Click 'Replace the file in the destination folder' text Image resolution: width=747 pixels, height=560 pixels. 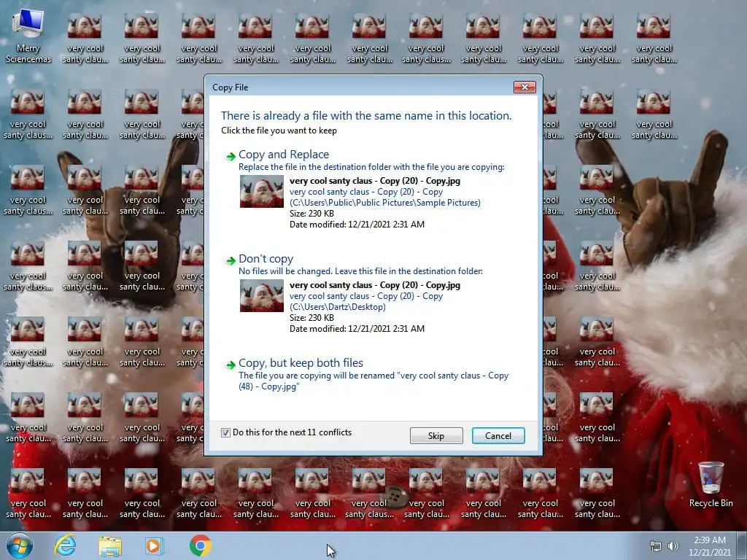coord(371,167)
